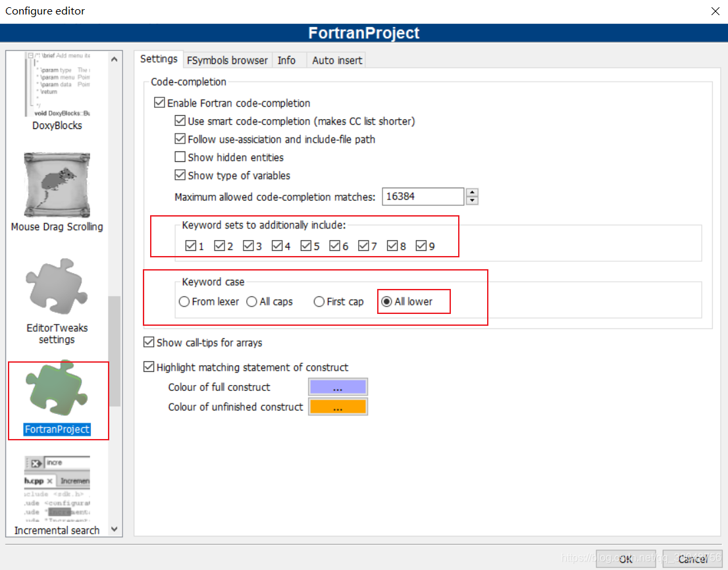Uncheck keyword set 2
Viewport: 728px width, 570px height.
219,246
